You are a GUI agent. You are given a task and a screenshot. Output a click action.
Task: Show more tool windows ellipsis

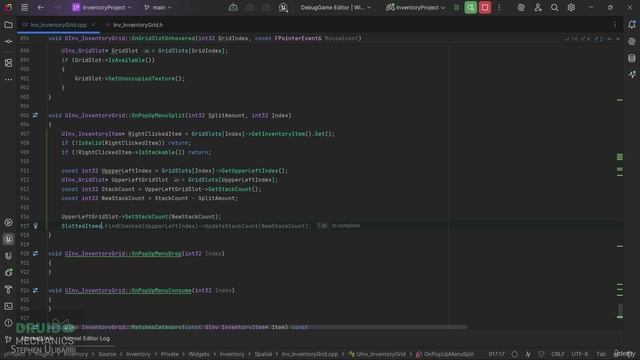point(8,80)
